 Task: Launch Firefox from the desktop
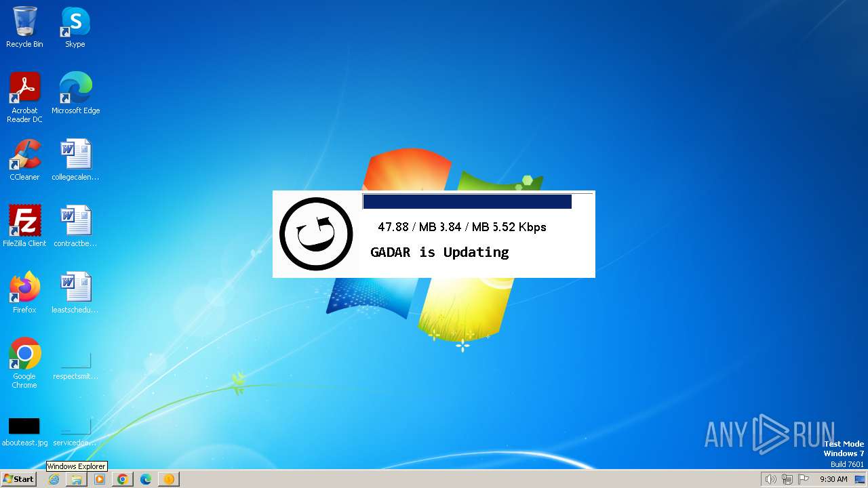tap(24, 293)
